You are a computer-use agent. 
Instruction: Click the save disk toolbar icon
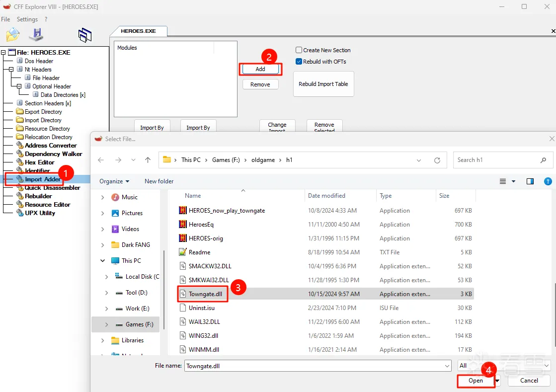click(36, 35)
